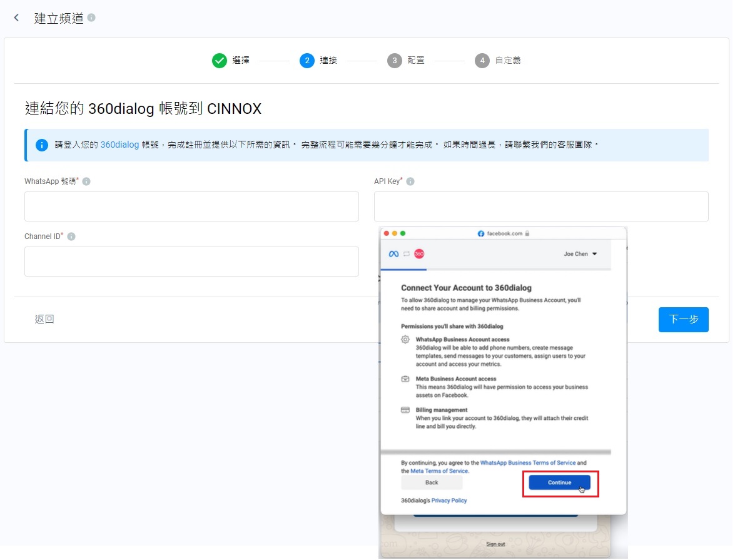735x560 pixels.
Task: Click the Sign out link below the popup
Action: 495,544
